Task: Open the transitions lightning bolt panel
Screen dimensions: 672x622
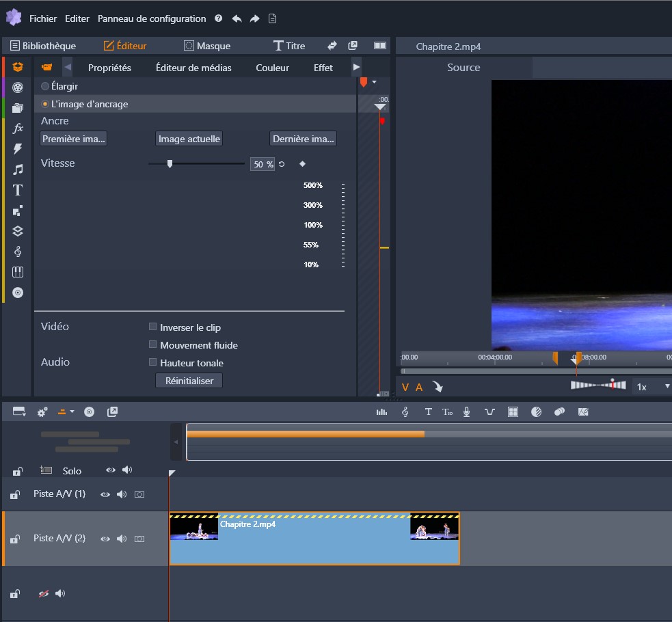Action: (18, 149)
